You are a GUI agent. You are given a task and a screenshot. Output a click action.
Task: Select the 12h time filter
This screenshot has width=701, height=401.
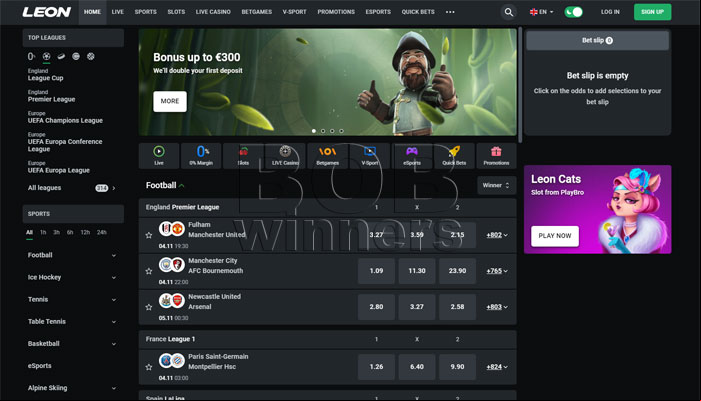pyautogui.click(x=85, y=232)
